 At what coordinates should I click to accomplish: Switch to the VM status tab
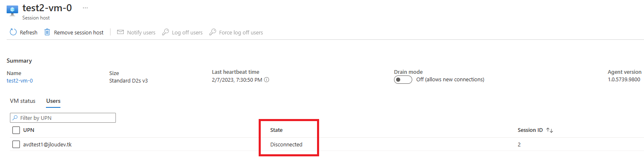(x=23, y=101)
